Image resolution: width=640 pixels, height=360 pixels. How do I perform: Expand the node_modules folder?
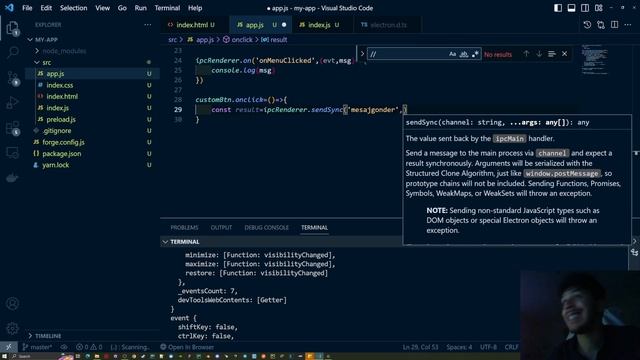click(64, 51)
